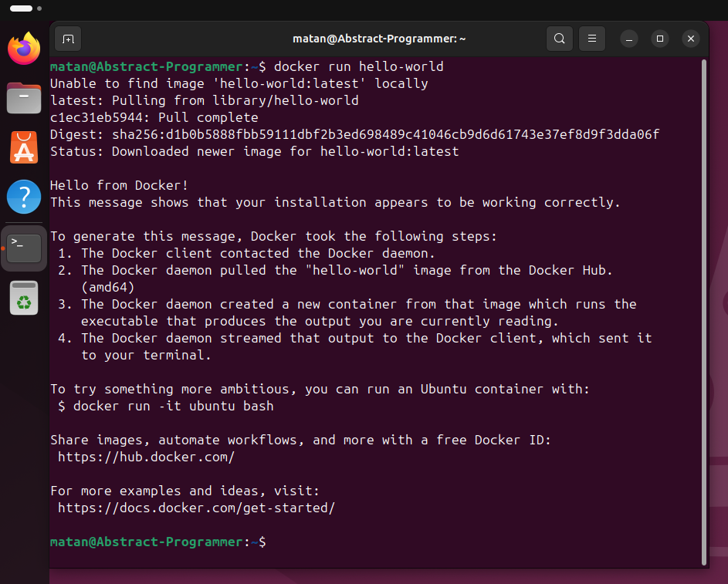The height and width of the screenshot is (584, 728).
Task: Open the Trash icon in dock
Action: click(x=24, y=298)
